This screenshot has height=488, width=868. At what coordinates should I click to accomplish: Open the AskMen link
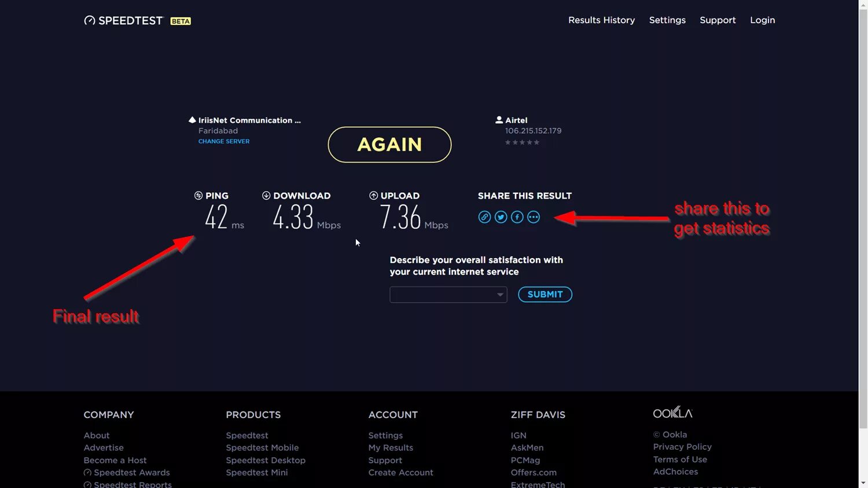pyautogui.click(x=527, y=447)
